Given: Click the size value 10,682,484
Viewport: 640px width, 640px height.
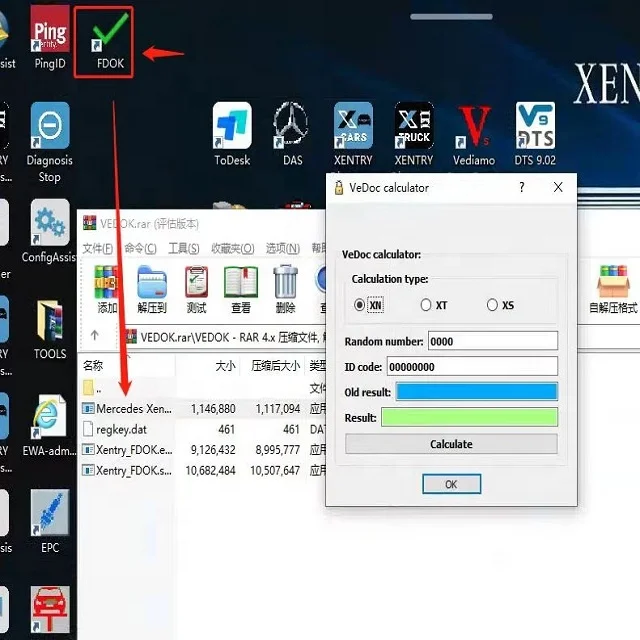Looking at the screenshot, I should point(211,470).
